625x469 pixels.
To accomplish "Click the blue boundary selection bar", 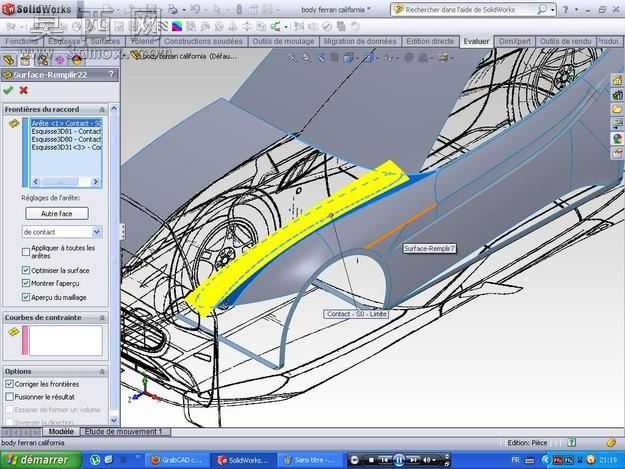I will click(x=26, y=152).
